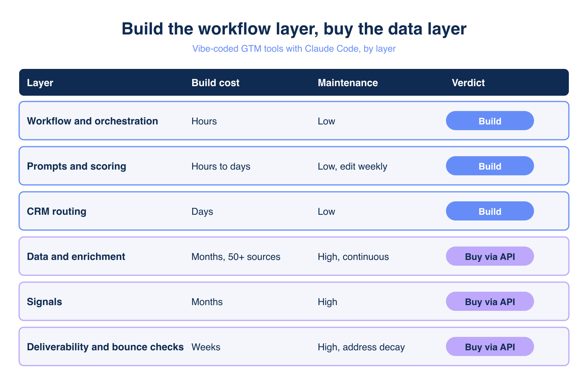Click Buy via API in the Deliverability row
588x392 pixels.
[490, 346]
